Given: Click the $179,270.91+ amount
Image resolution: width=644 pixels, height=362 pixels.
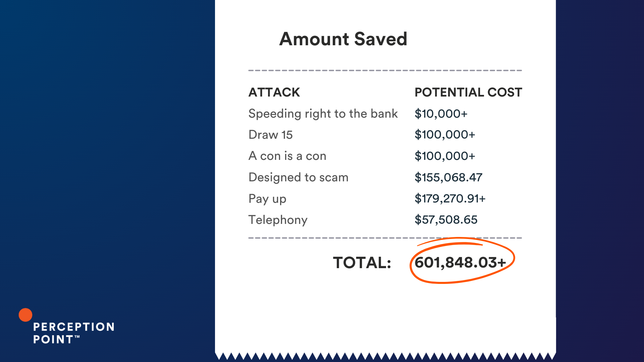Looking at the screenshot, I should click(x=450, y=198).
